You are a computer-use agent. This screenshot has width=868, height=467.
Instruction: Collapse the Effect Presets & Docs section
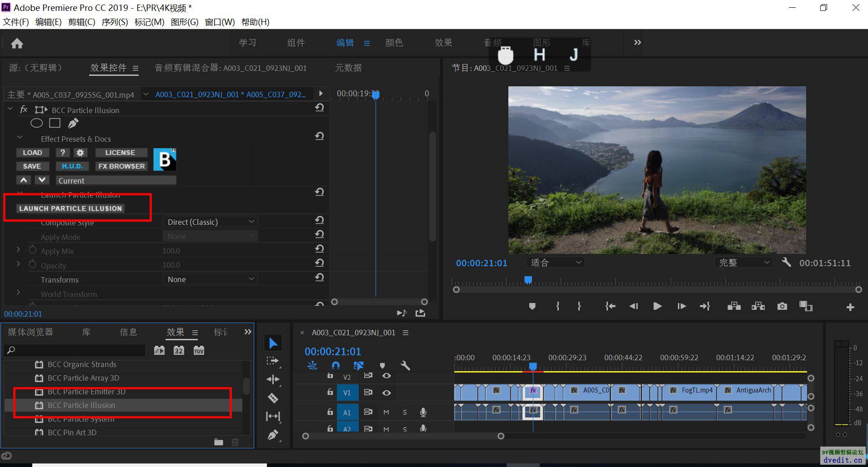click(x=20, y=137)
